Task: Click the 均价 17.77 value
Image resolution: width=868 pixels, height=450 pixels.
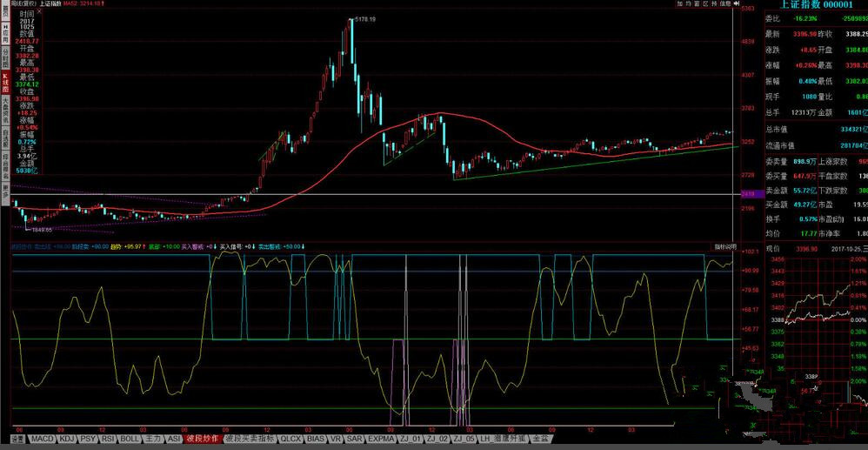Action: click(808, 232)
